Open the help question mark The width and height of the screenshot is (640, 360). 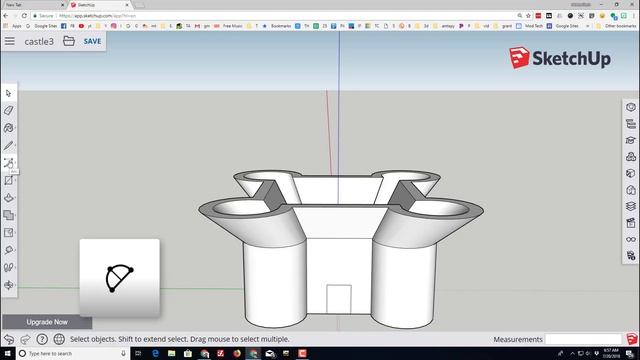[42, 339]
